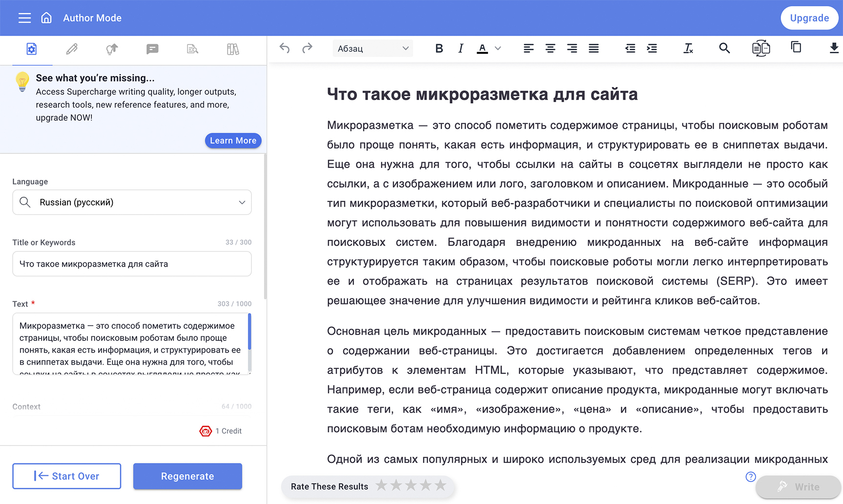Screen dimensions: 843x504
Task: Open the comments panel in the sidebar
Action: [x=152, y=49]
